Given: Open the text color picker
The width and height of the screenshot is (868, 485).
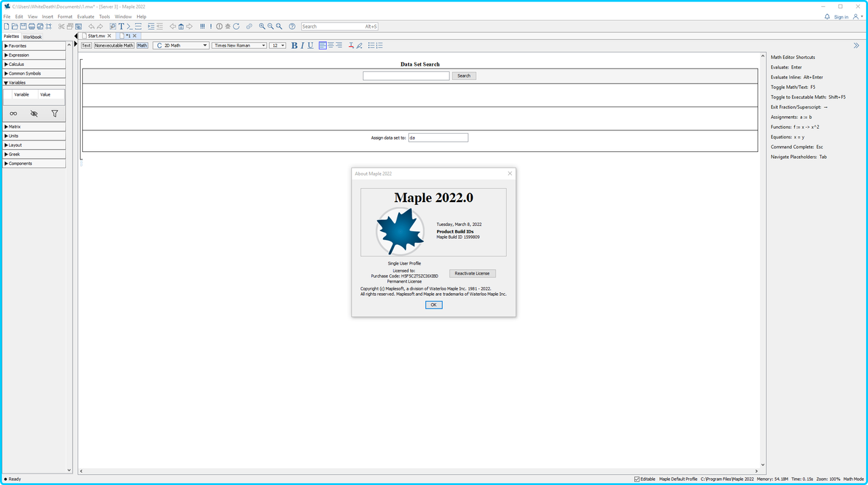Looking at the screenshot, I should coord(351,45).
